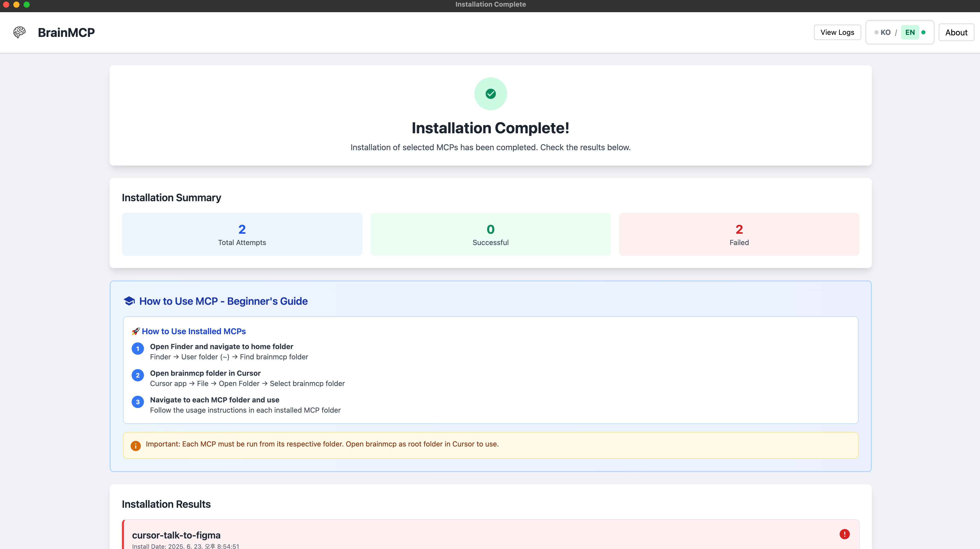Select the EN language option
980x549 pixels.
(910, 32)
